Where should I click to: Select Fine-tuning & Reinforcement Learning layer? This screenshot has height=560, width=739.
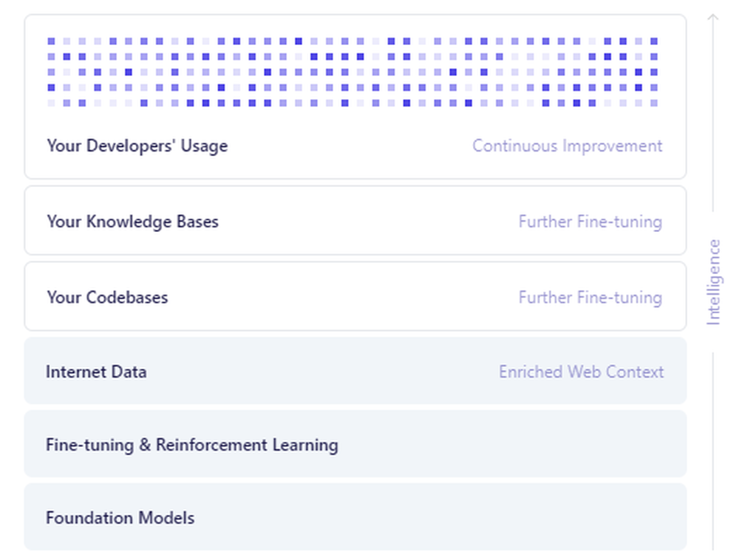coord(355,444)
